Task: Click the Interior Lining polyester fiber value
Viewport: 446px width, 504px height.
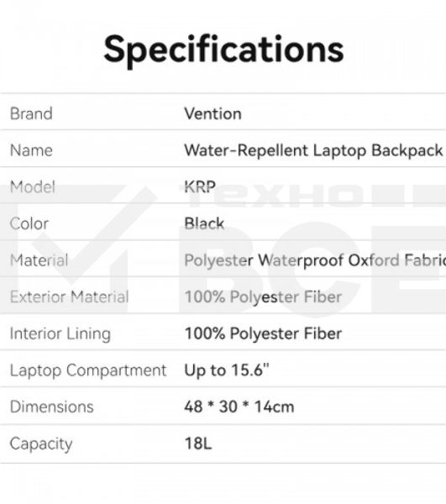Action: tap(263, 334)
